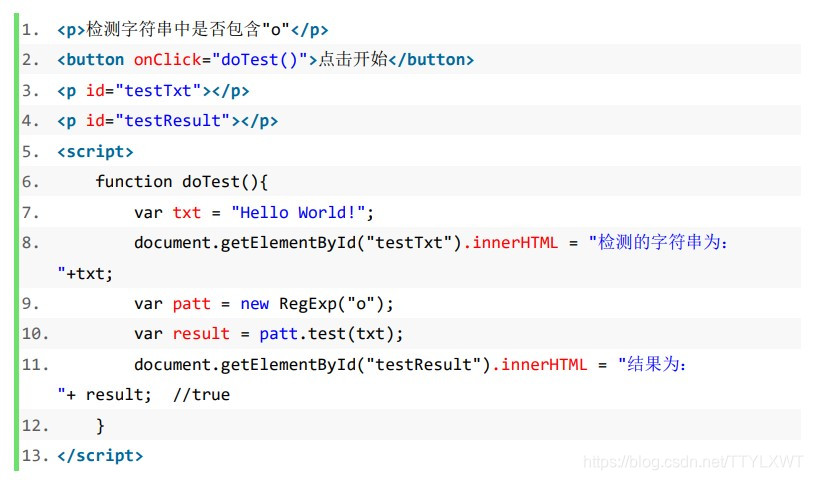Click the //true comment
Screen dimensions: 813x480
point(201,394)
